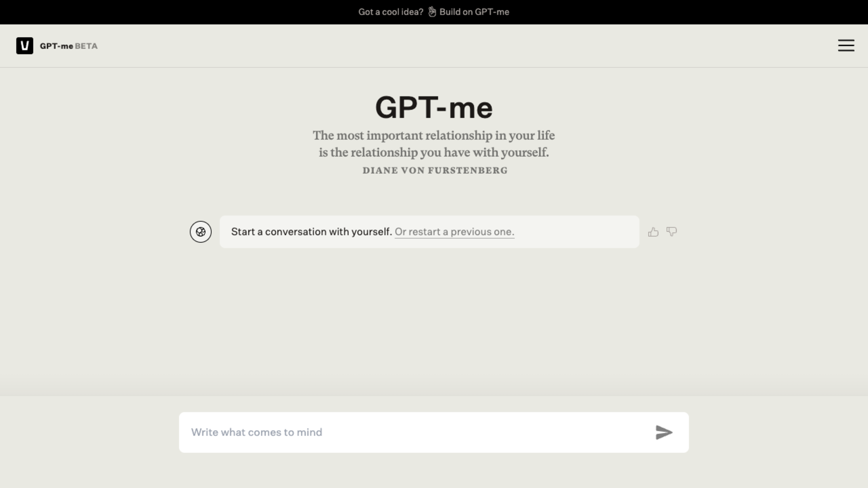Click the most important relationship quote line
Viewport: 868px width, 488px height.
(x=434, y=135)
